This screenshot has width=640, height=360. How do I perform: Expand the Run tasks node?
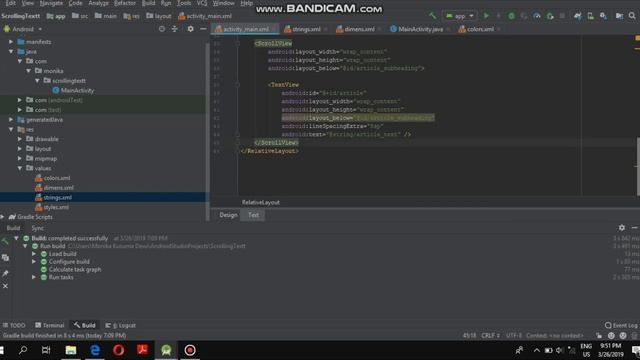tap(34, 277)
